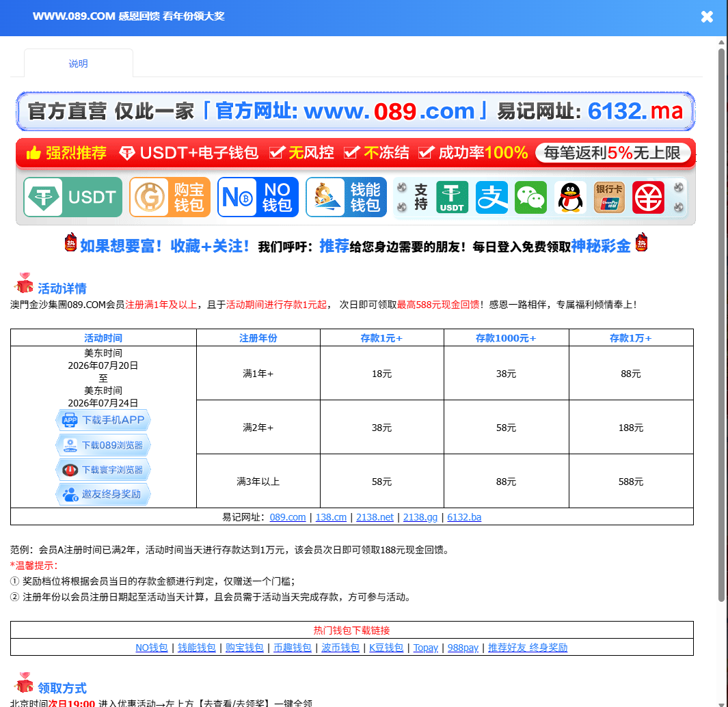Open the 购宝钱包 download link

(245, 648)
